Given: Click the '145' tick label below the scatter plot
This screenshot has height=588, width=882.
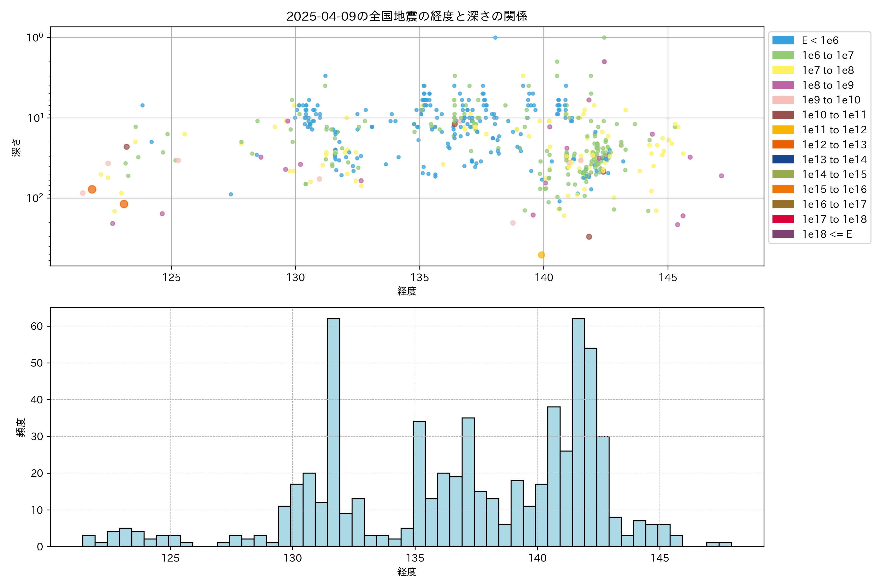Looking at the screenshot, I should 668,278.
